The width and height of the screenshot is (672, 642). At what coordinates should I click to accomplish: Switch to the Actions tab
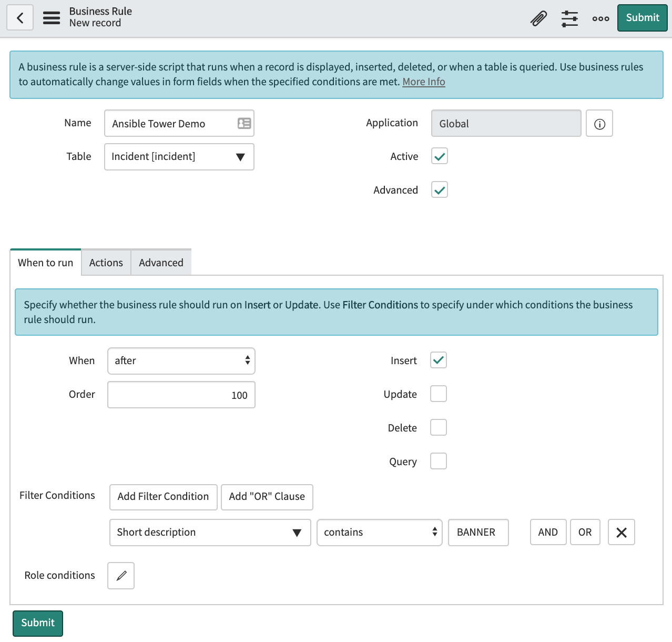pyautogui.click(x=106, y=263)
